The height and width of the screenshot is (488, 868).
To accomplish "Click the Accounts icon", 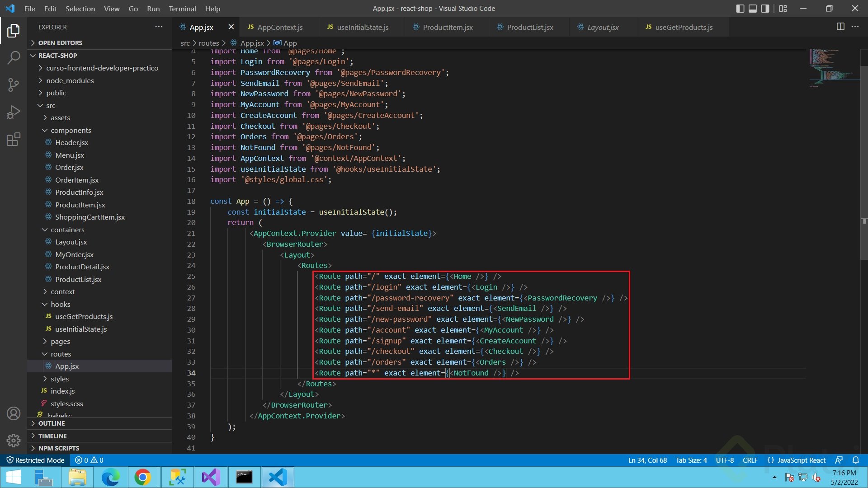I will [x=14, y=413].
